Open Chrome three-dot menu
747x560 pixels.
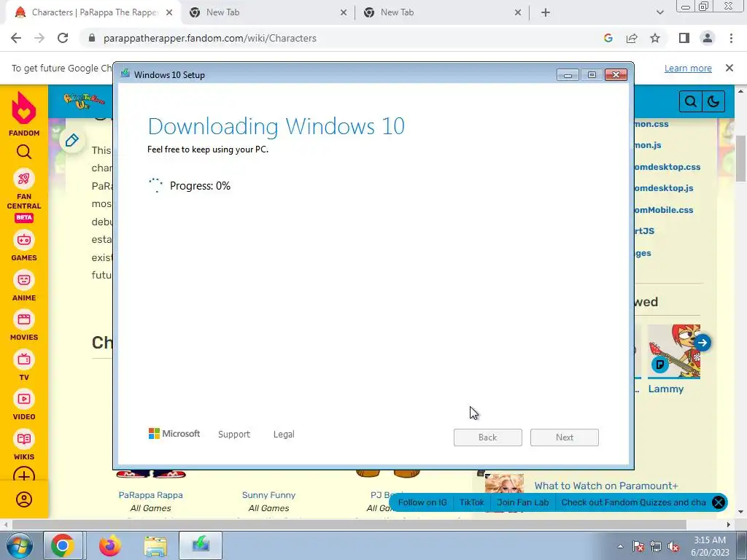point(731,38)
